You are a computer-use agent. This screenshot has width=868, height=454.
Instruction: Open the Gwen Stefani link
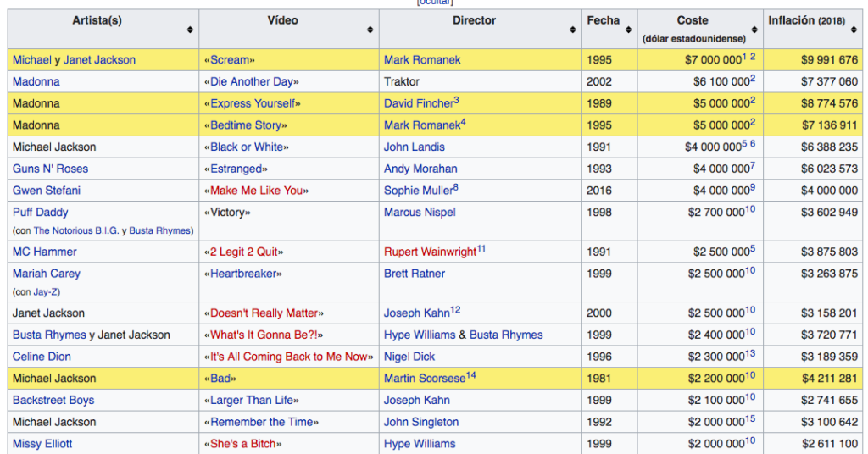pos(47,191)
